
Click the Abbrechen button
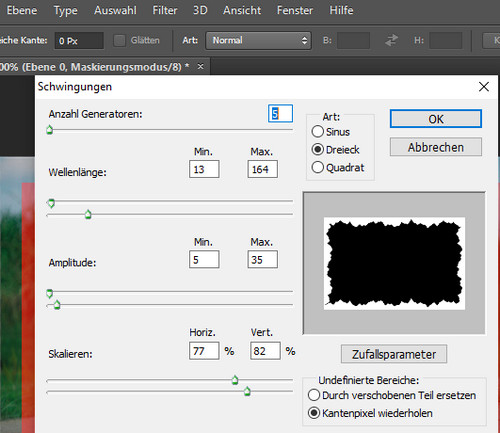[x=436, y=147]
